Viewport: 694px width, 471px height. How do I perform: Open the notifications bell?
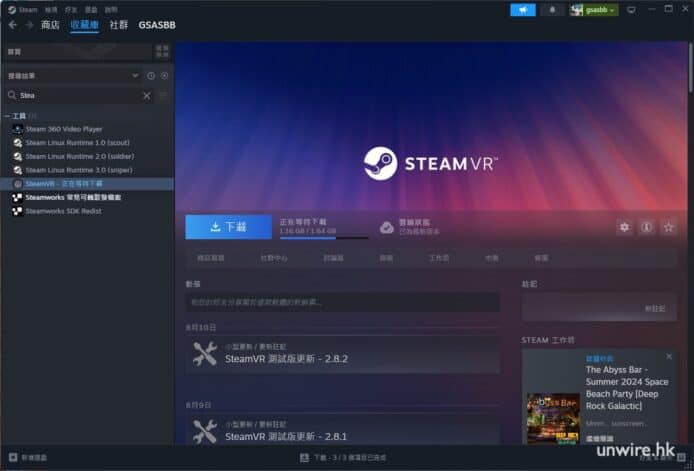tap(553, 10)
